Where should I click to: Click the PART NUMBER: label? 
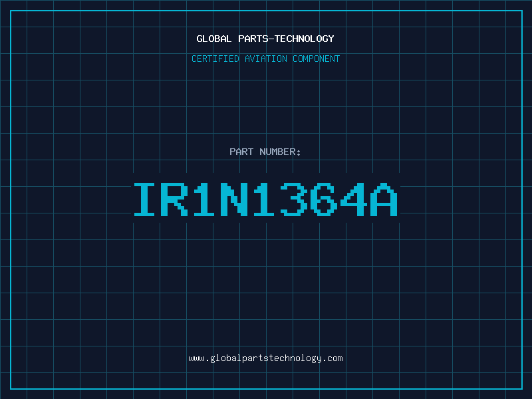(265, 152)
